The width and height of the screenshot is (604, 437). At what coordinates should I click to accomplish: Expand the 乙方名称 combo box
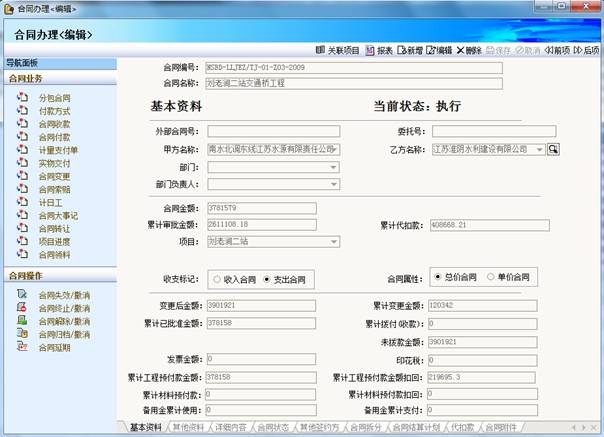(539, 149)
